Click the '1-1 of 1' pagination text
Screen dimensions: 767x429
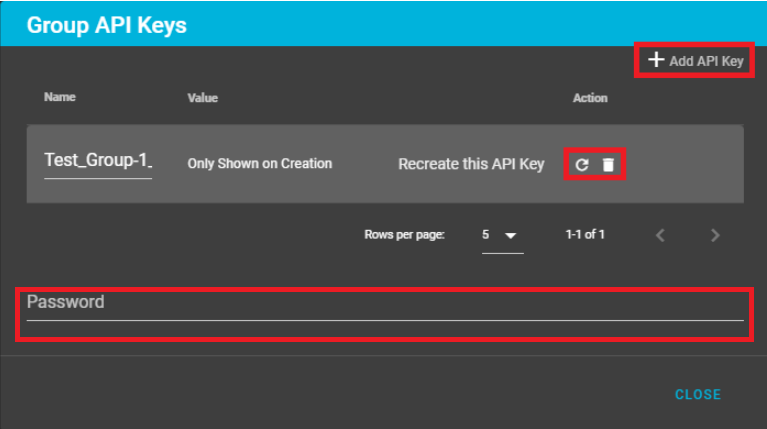click(585, 235)
